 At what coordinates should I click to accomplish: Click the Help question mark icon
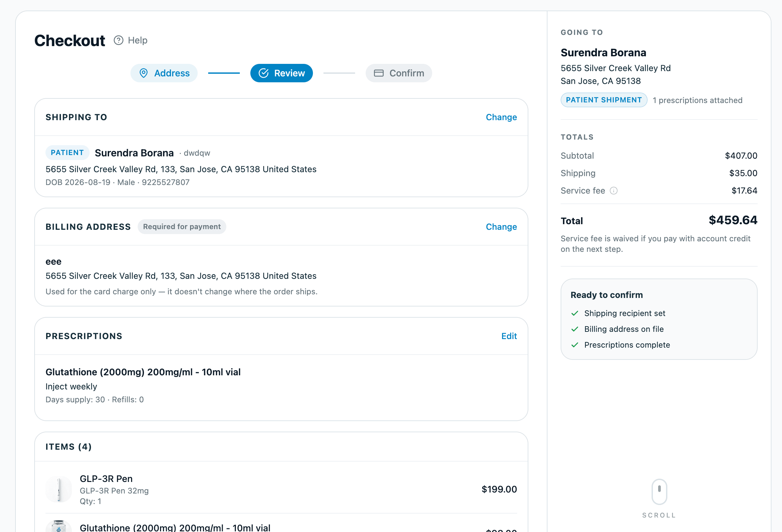119,40
